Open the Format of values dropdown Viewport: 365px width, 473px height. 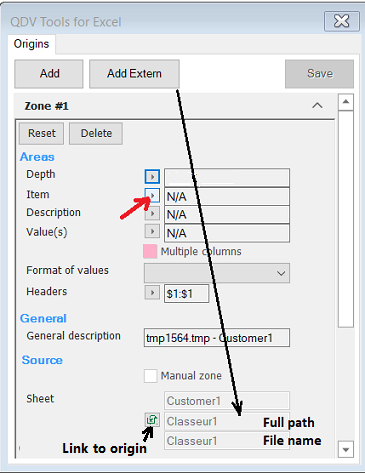(x=217, y=273)
